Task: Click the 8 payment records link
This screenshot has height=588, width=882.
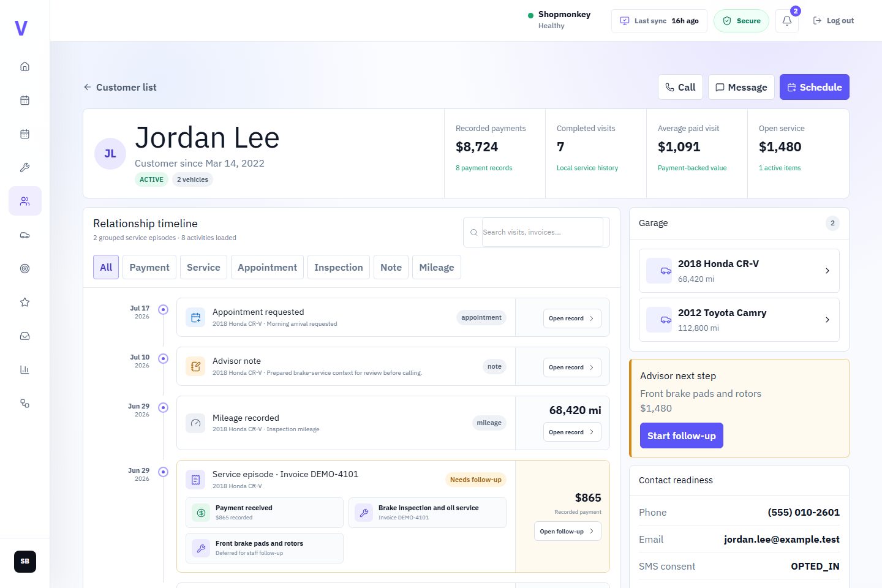Action: (x=484, y=168)
